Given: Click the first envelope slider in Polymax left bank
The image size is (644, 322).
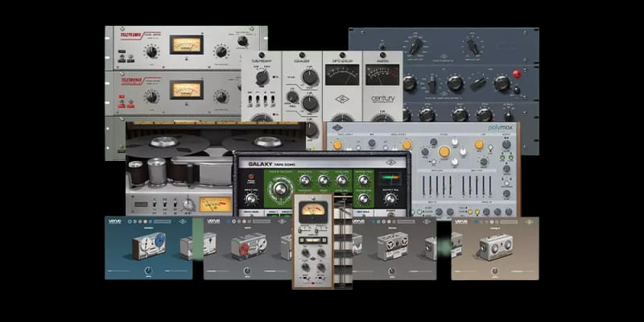Looking at the screenshot, I should coord(423,185).
